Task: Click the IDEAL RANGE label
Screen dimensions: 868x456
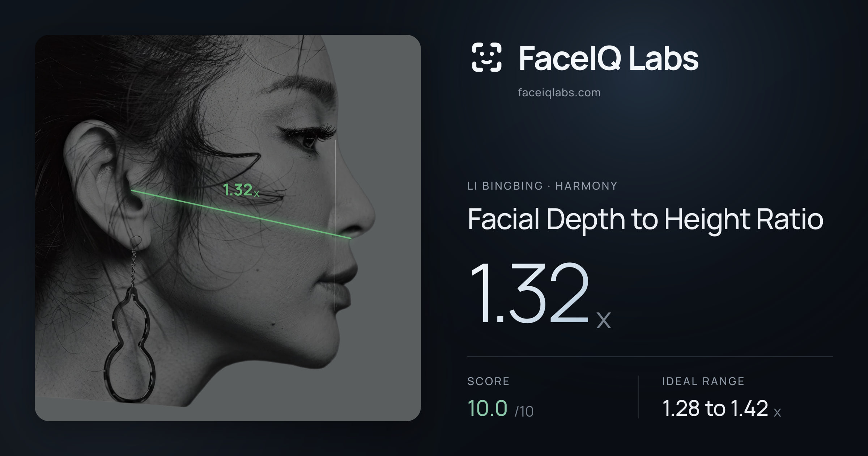Action: click(x=703, y=381)
